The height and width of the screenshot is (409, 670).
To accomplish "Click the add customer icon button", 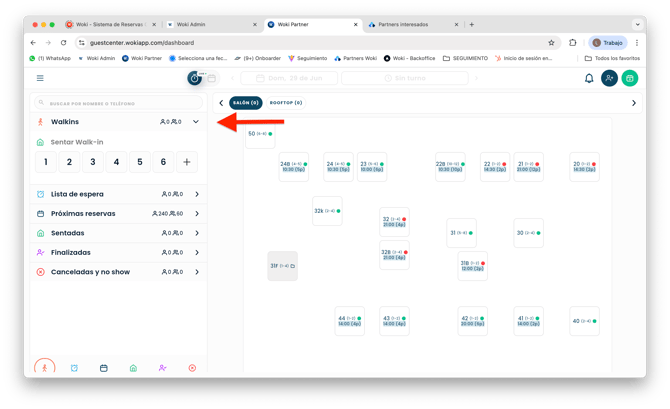I will coord(609,78).
